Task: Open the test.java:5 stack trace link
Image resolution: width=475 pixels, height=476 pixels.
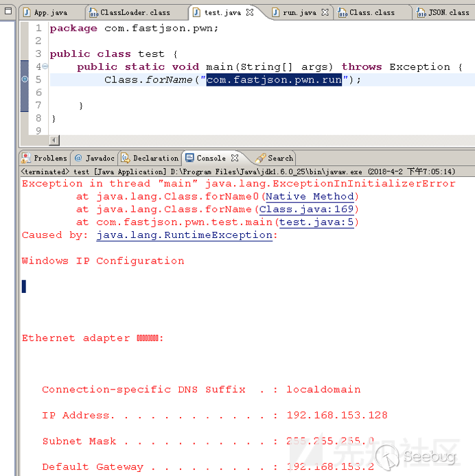Action: click(x=316, y=222)
